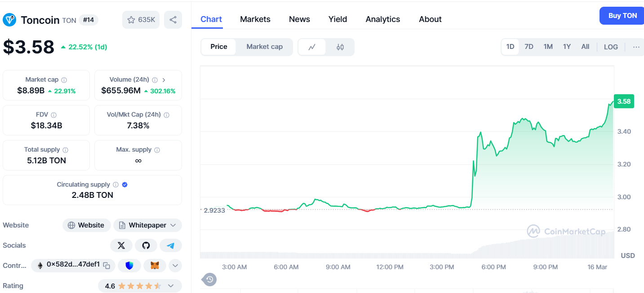644x293 pixels.
Task: Go to the Yield tab
Action: 338,19
